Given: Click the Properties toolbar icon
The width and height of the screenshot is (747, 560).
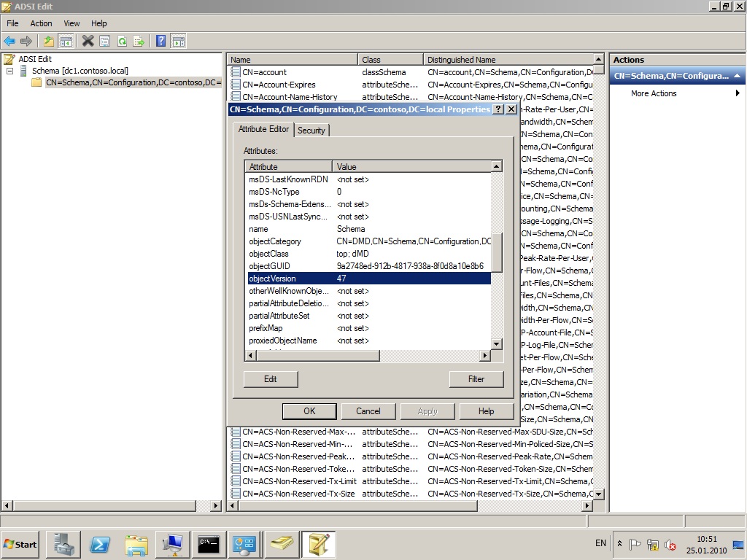Looking at the screenshot, I should 105,42.
